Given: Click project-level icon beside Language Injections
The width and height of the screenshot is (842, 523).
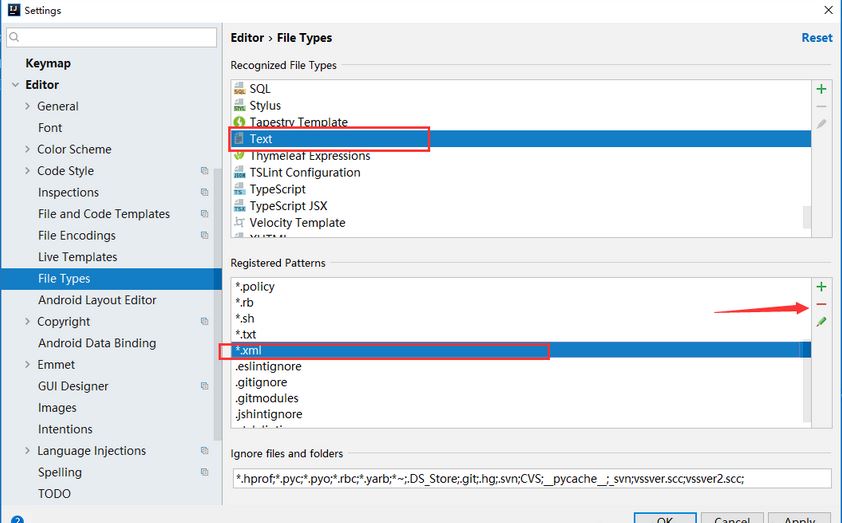Looking at the screenshot, I should [205, 451].
